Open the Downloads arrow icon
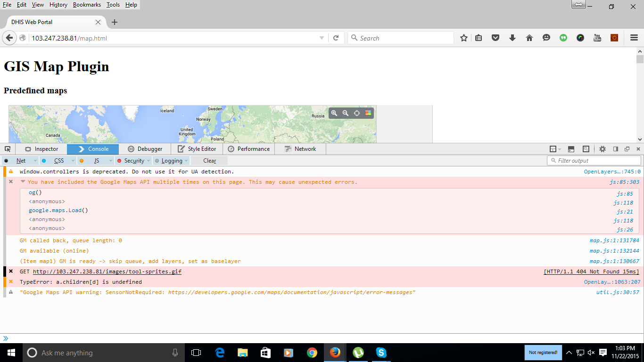644x362 pixels. [x=512, y=38]
